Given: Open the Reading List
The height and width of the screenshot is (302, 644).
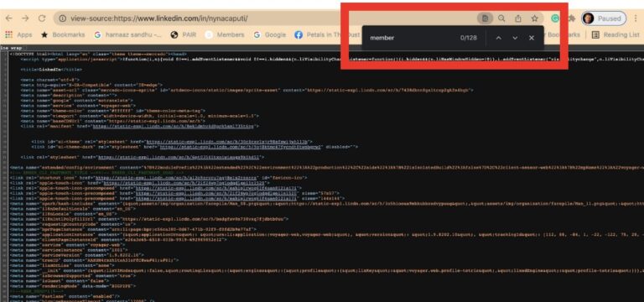Looking at the screenshot, I should click(x=615, y=35).
